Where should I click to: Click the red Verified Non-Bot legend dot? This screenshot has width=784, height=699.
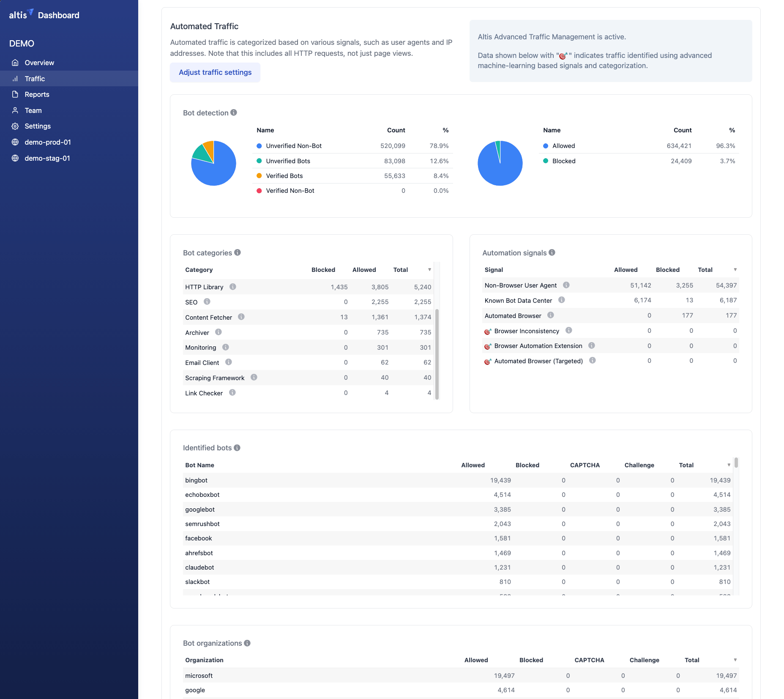[x=259, y=191]
